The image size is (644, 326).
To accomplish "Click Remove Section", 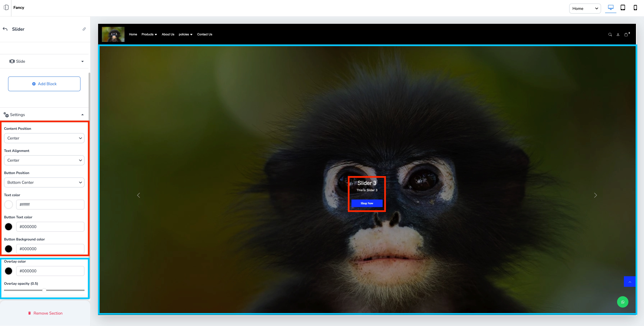I will [x=45, y=313].
